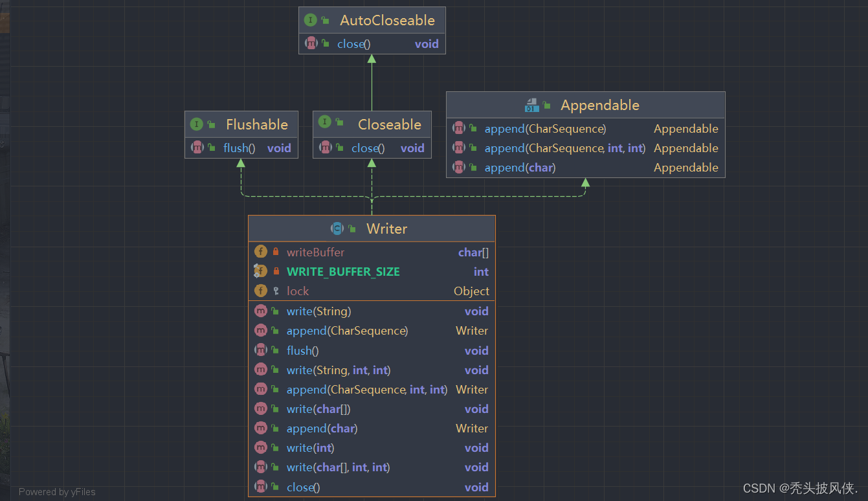This screenshot has height=501, width=868.
Task: Click method icon beside Appendable append(char)
Action: tap(459, 168)
